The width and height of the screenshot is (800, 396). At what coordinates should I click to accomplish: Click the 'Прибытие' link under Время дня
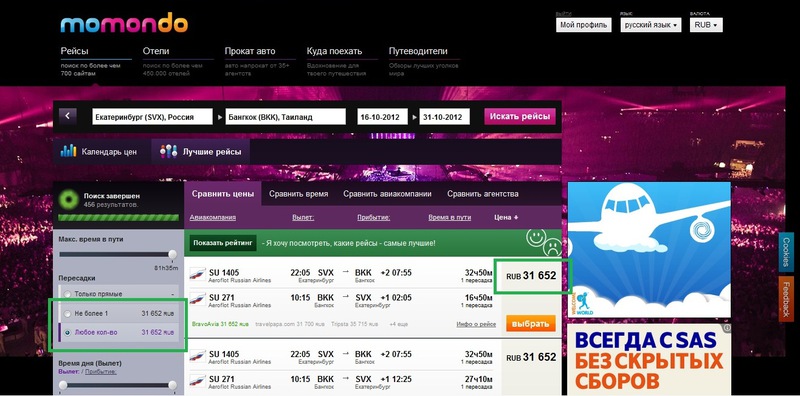pyautogui.click(x=101, y=372)
